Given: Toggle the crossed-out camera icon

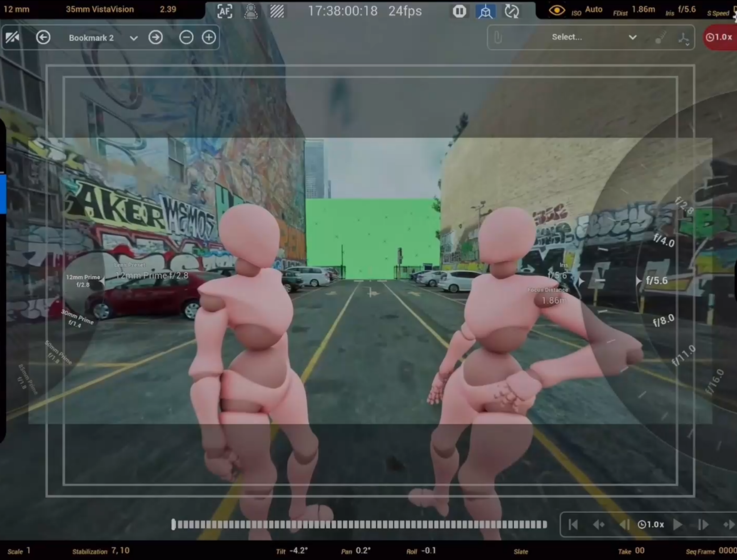Looking at the screenshot, I should pos(12,37).
